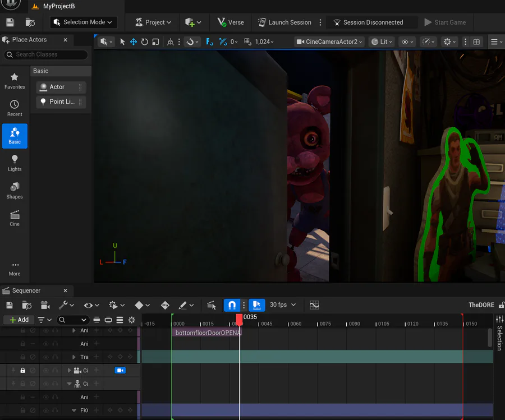Open the Cine category
The width and height of the screenshot is (505, 420).
(15, 218)
